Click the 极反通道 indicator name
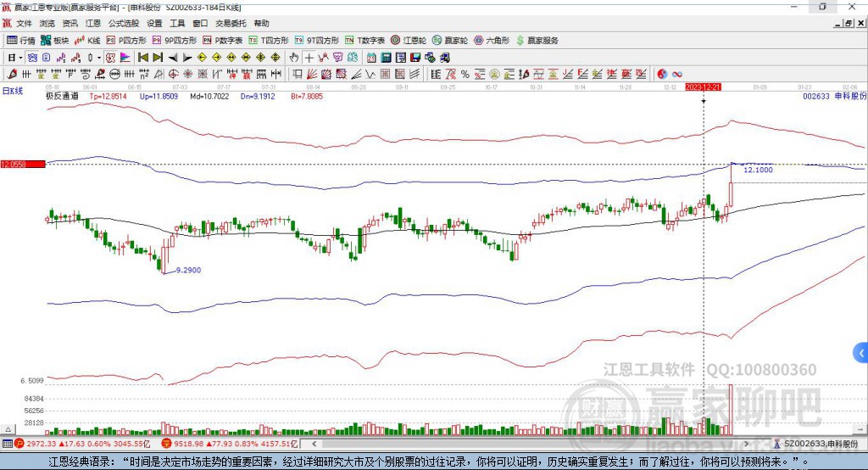 tap(62, 96)
